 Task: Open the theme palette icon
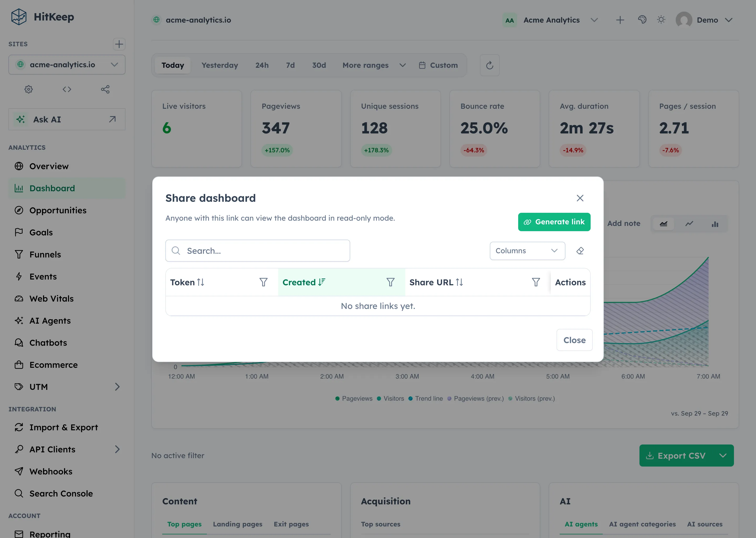(642, 20)
